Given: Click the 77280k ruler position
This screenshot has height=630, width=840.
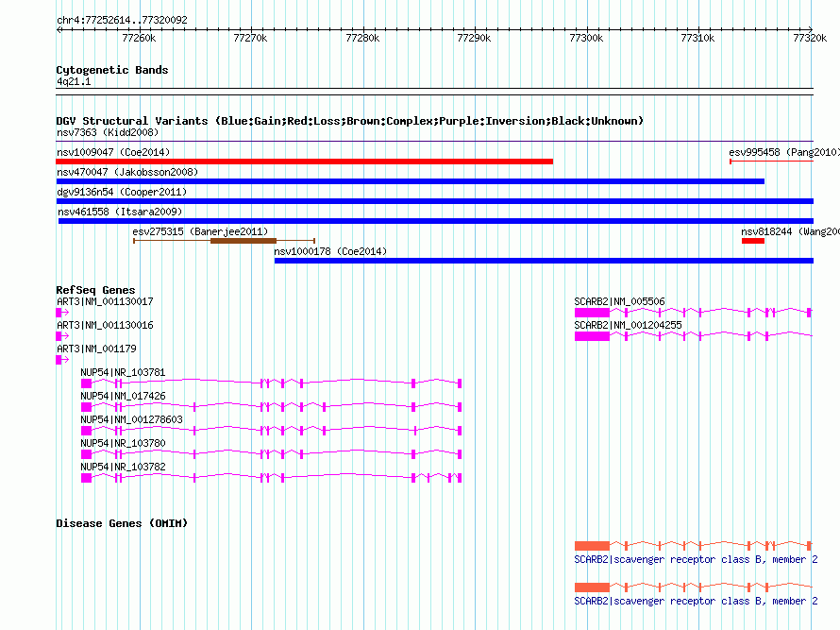Looking at the screenshot, I should coord(362,38).
